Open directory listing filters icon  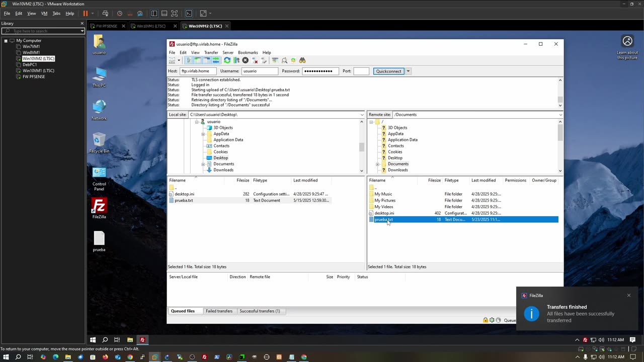point(275,60)
